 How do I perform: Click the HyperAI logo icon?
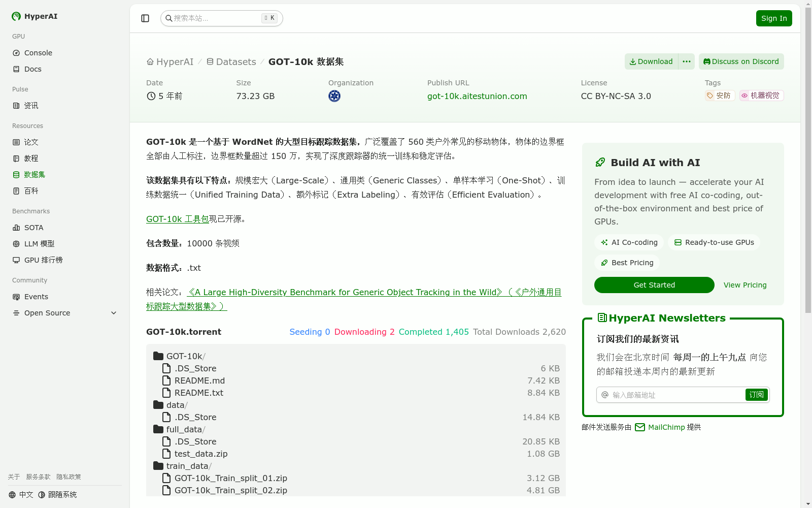tap(16, 16)
